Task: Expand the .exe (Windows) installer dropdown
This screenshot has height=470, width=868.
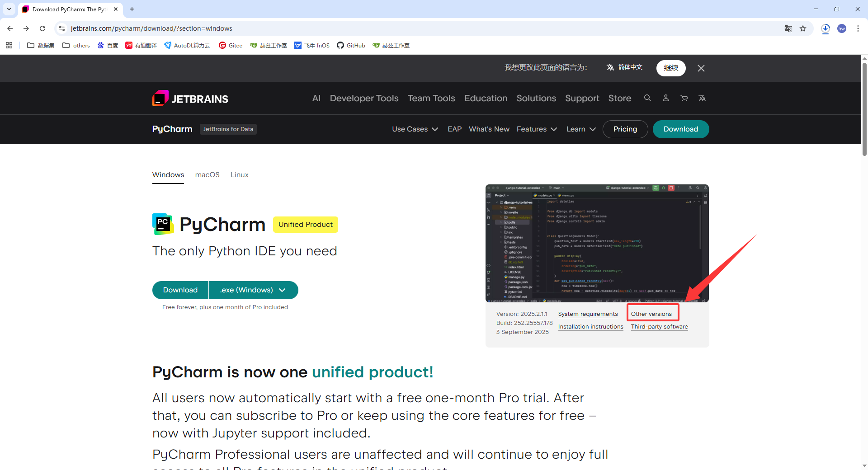Action: coord(254,290)
